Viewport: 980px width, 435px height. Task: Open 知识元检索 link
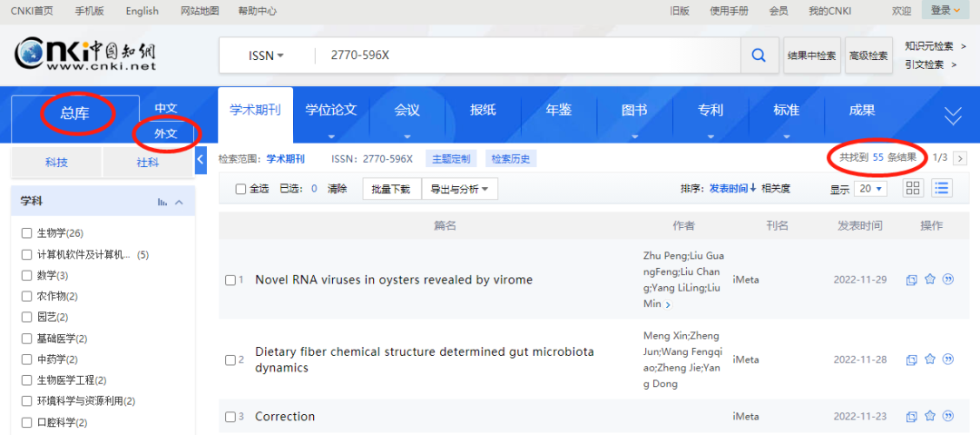click(x=931, y=46)
